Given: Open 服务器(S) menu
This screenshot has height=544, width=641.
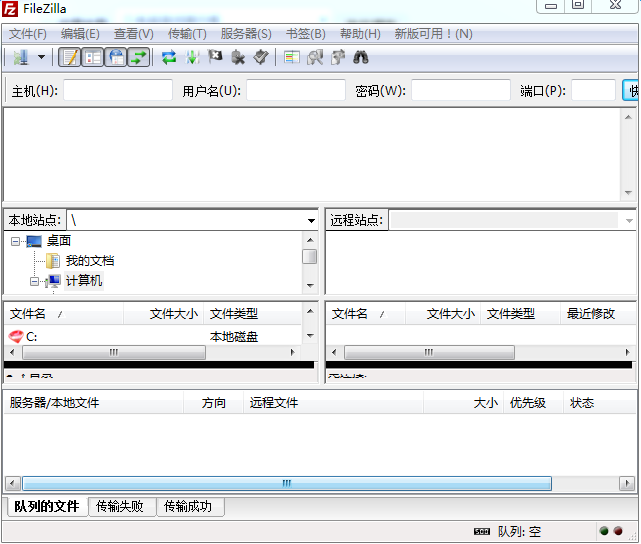Looking at the screenshot, I should [x=246, y=34].
